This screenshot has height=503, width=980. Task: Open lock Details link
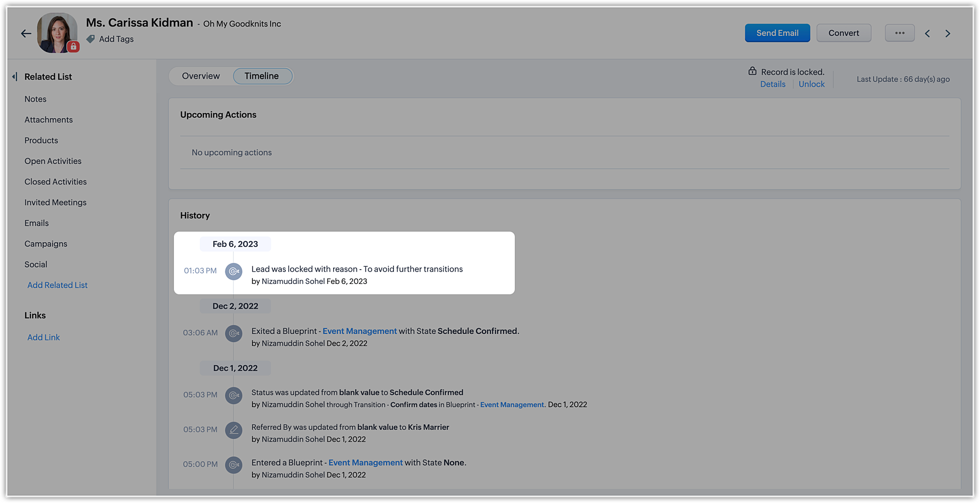(773, 84)
